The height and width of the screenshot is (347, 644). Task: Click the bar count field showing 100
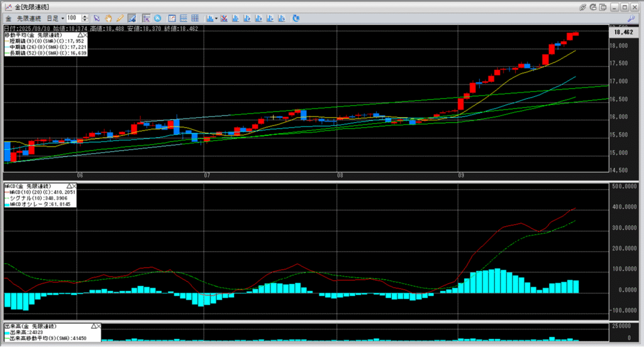coord(73,18)
